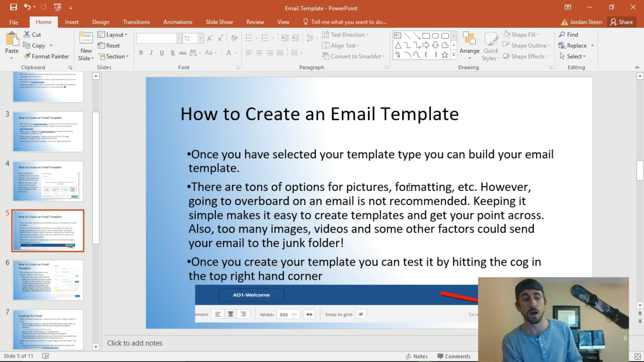Switch to the Design tab

101,22
